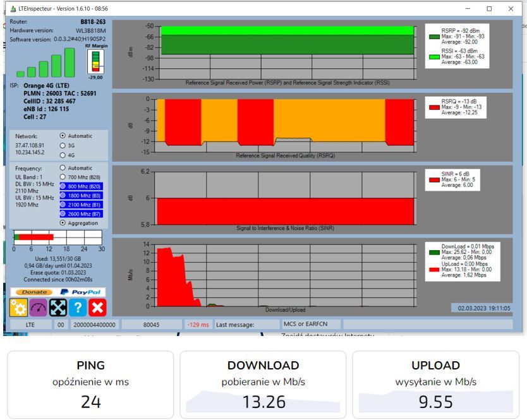This screenshot has width=527, height=420.
Task: Click the RSRQ red legend swatch
Action: (x=434, y=107)
